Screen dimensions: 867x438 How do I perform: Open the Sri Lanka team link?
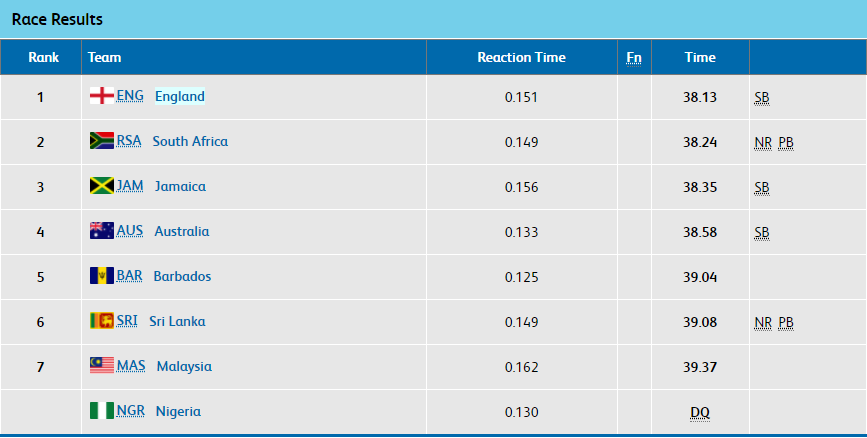pos(177,321)
